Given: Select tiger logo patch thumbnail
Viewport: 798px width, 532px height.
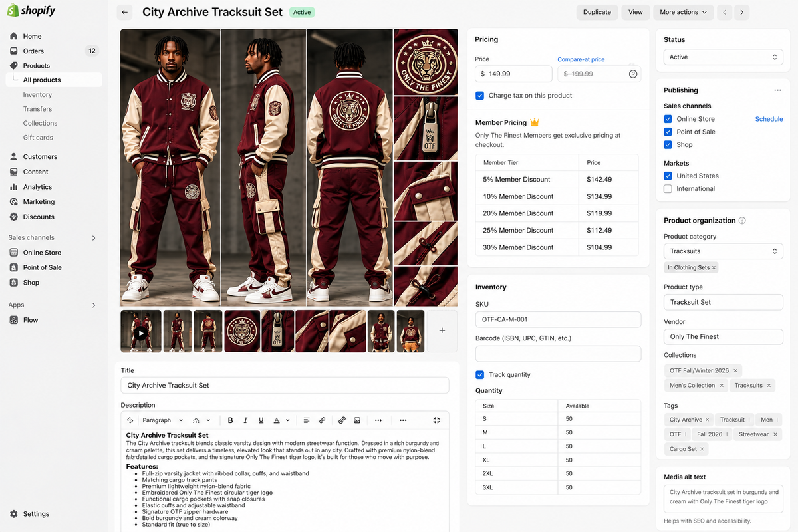Looking at the screenshot, I should point(242,331).
